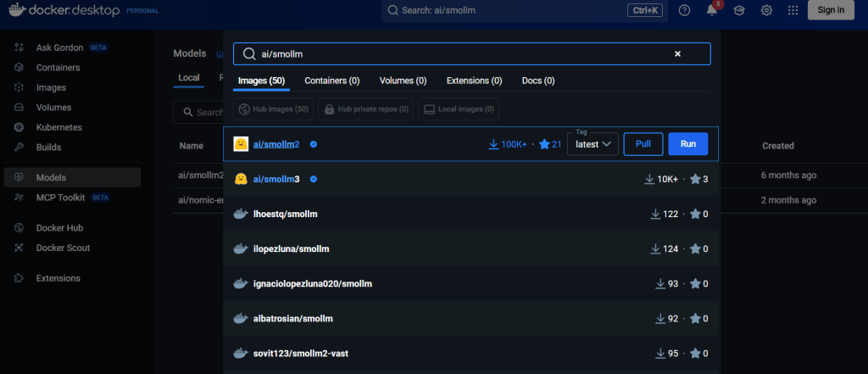Switch to the Volumes (0) tab
This screenshot has width=868, height=374.
pyautogui.click(x=403, y=81)
